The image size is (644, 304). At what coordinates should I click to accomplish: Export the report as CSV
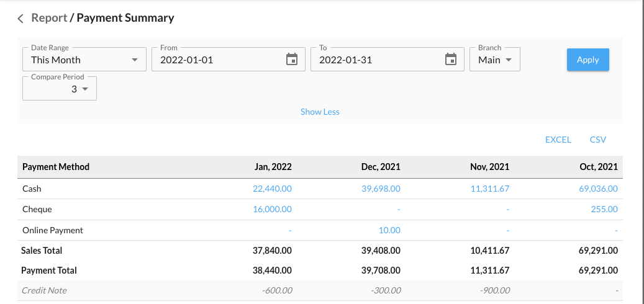[x=597, y=140]
